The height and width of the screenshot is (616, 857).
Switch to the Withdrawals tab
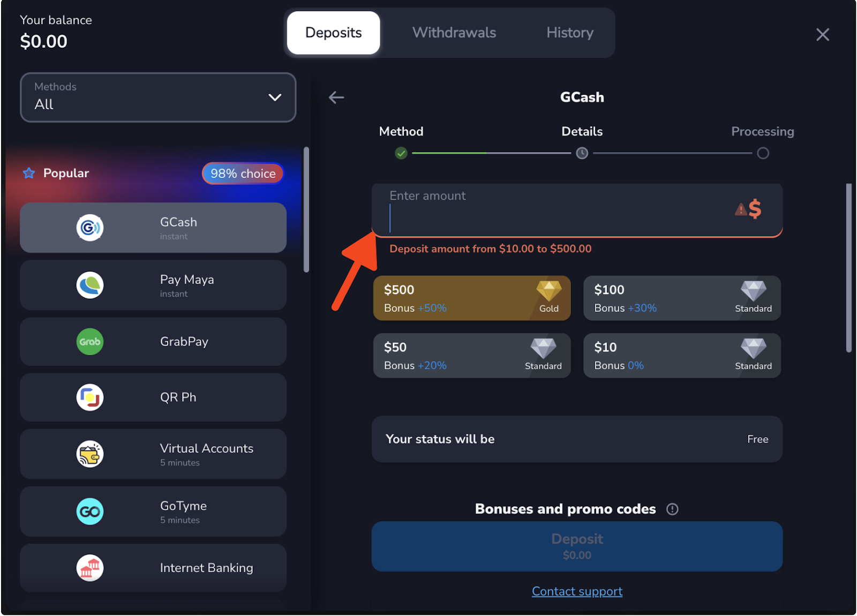454,33
